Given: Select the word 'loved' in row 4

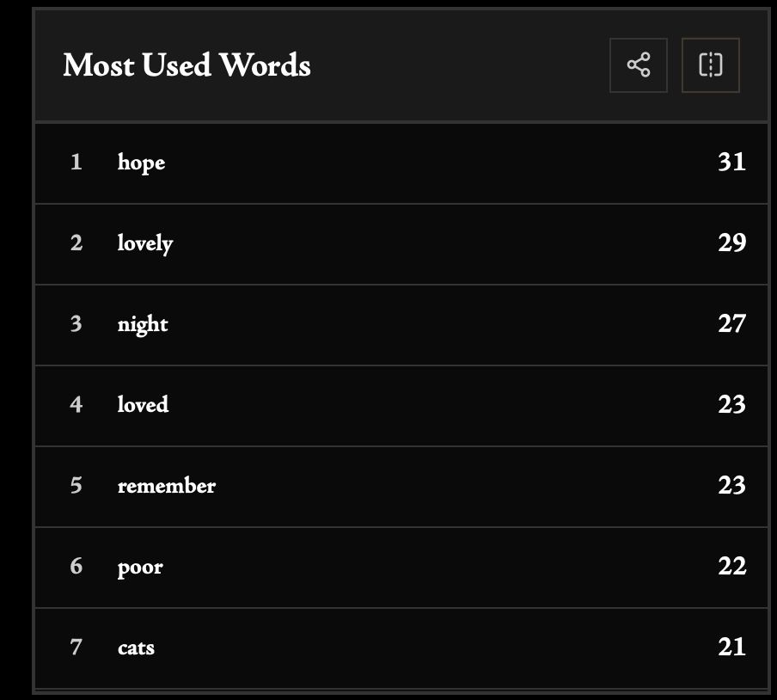Looking at the screenshot, I should click(143, 404).
